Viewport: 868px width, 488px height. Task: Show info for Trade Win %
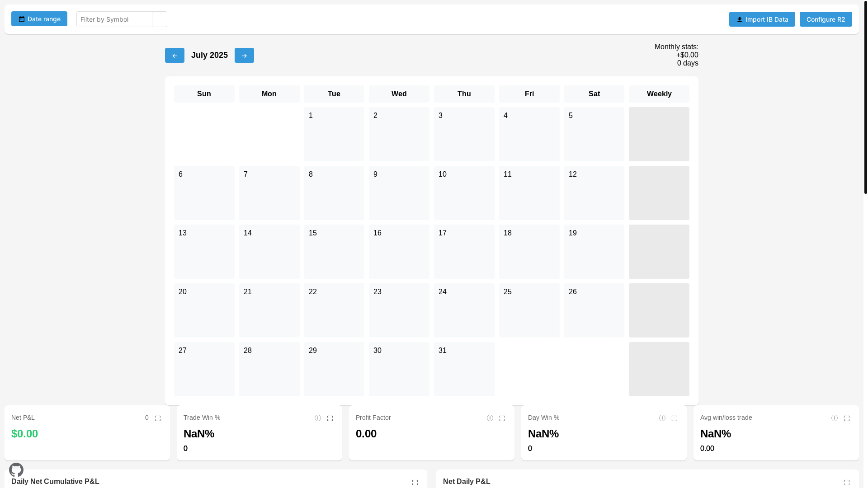coord(318,418)
